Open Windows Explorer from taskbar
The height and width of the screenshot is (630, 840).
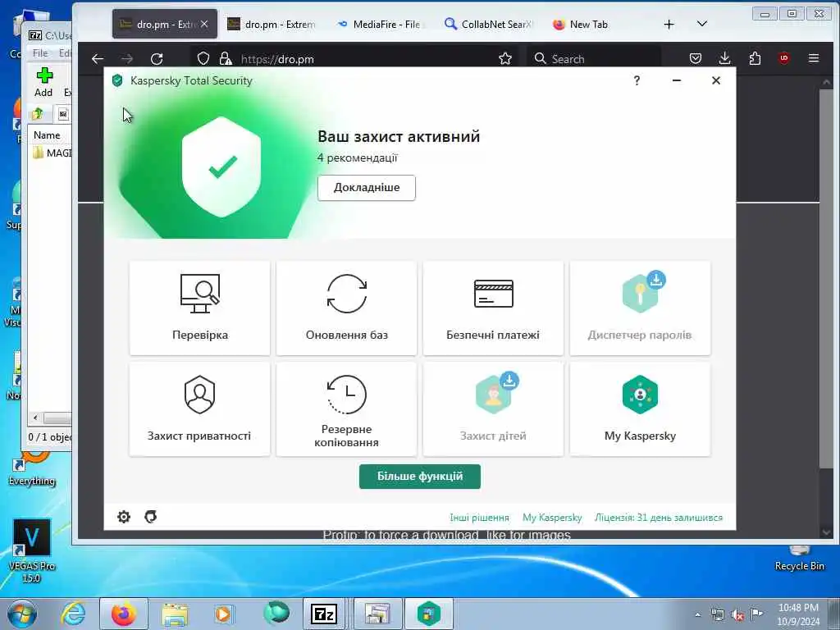[x=175, y=614]
